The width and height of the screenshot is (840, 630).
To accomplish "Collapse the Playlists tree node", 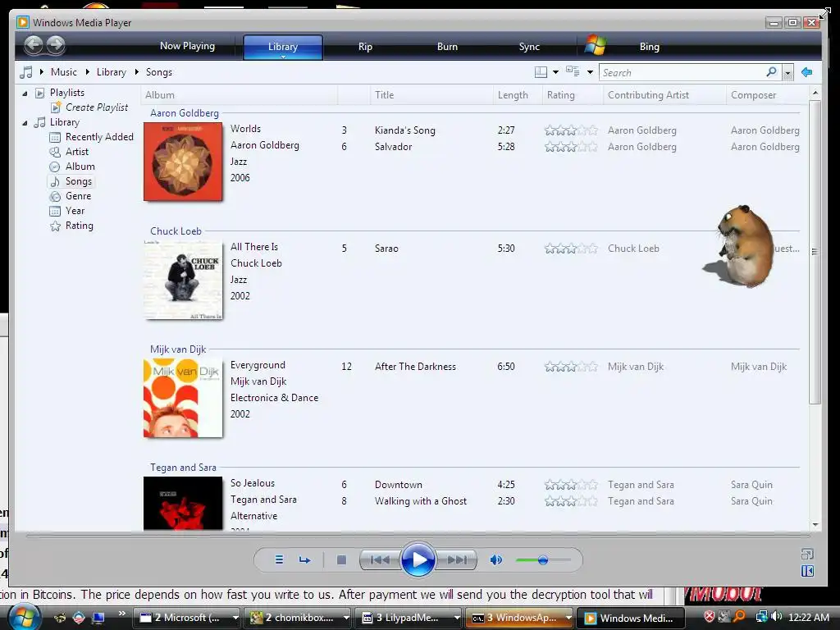I will [x=25, y=94].
